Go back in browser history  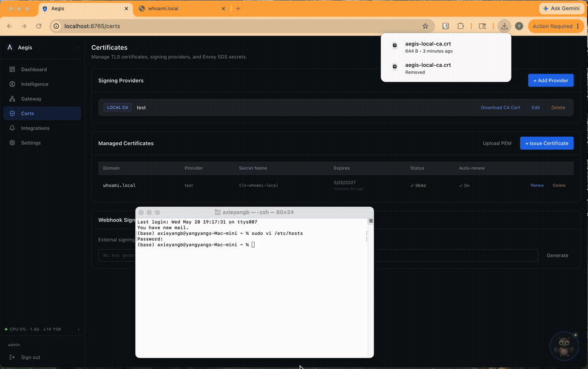pyautogui.click(x=9, y=26)
